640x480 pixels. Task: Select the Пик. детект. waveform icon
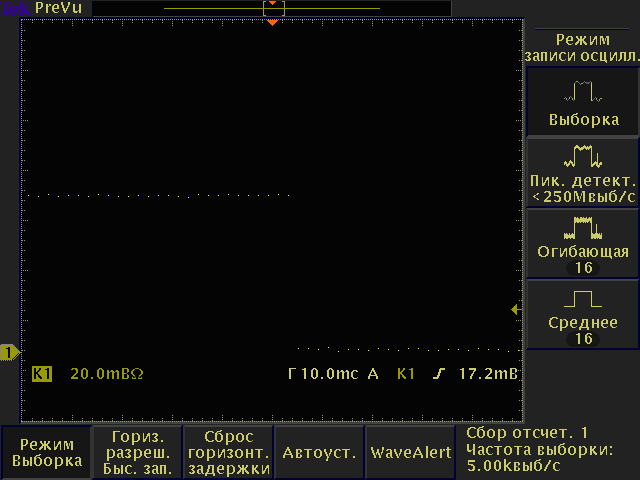click(x=582, y=156)
